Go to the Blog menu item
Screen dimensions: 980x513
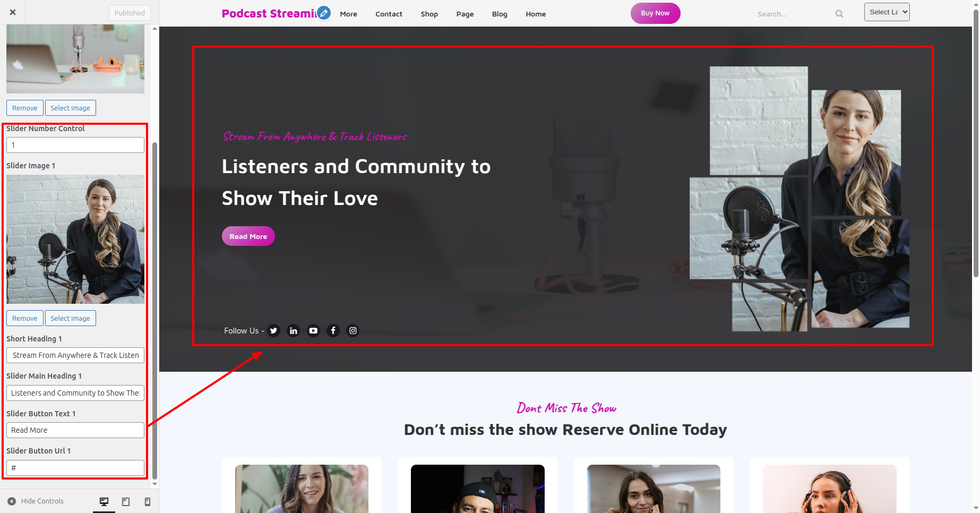pyautogui.click(x=499, y=14)
